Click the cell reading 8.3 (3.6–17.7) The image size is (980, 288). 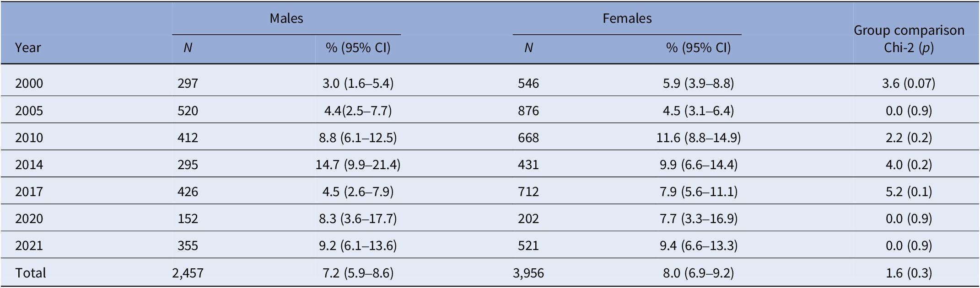coord(358,219)
